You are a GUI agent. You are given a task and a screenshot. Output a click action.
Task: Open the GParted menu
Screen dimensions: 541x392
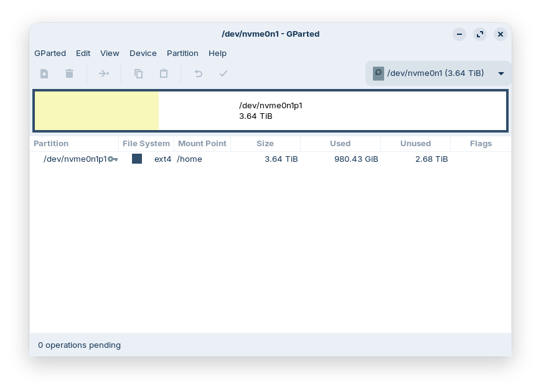[x=50, y=54]
